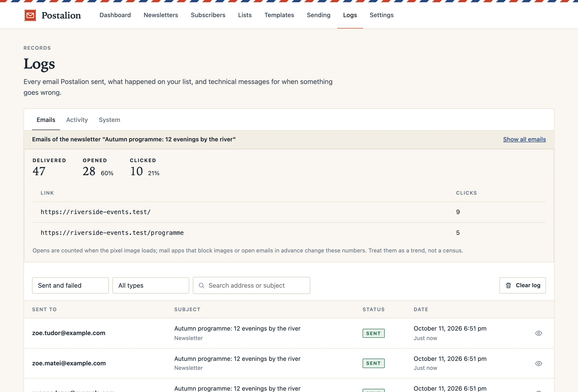Click the STATUS column header
This screenshot has height=392, width=578.
pos(374,309)
